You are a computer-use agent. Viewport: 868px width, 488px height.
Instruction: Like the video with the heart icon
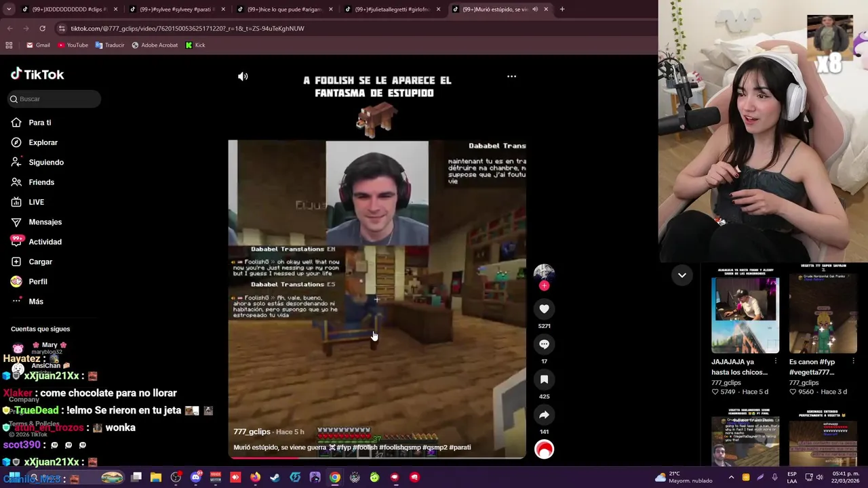pyautogui.click(x=544, y=309)
